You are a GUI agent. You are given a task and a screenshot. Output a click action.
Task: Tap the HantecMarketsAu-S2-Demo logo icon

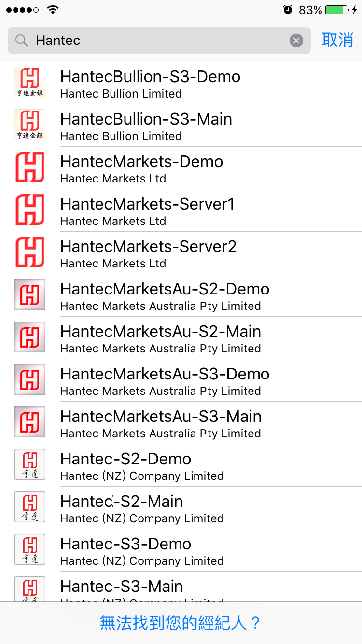(x=30, y=295)
